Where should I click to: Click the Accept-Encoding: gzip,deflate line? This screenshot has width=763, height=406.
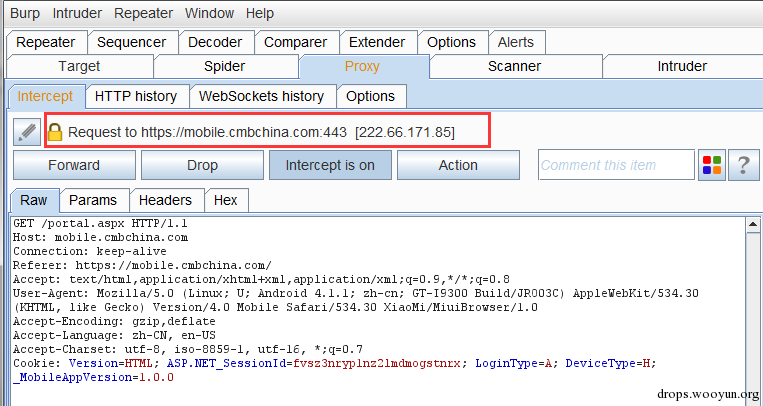pos(114,321)
